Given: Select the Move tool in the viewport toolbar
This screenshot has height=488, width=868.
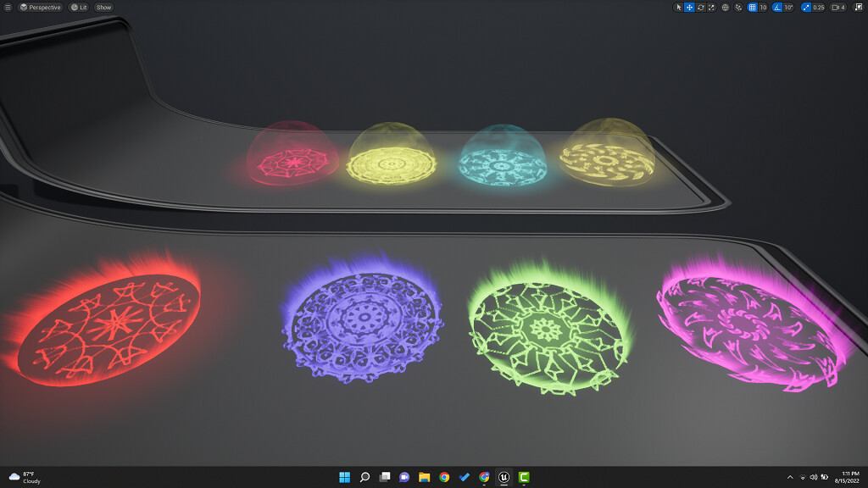Looking at the screenshot, I should tap(689, 8).
